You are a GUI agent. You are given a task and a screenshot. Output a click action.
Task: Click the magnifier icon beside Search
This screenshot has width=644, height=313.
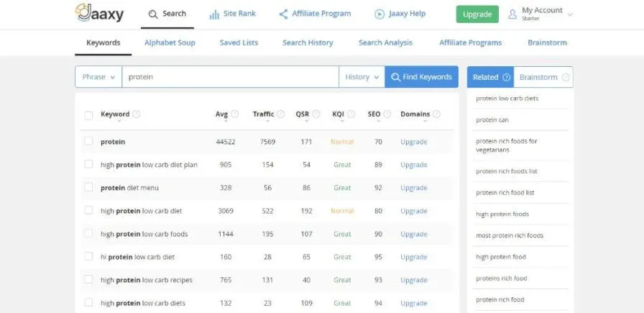click(153, 14)
